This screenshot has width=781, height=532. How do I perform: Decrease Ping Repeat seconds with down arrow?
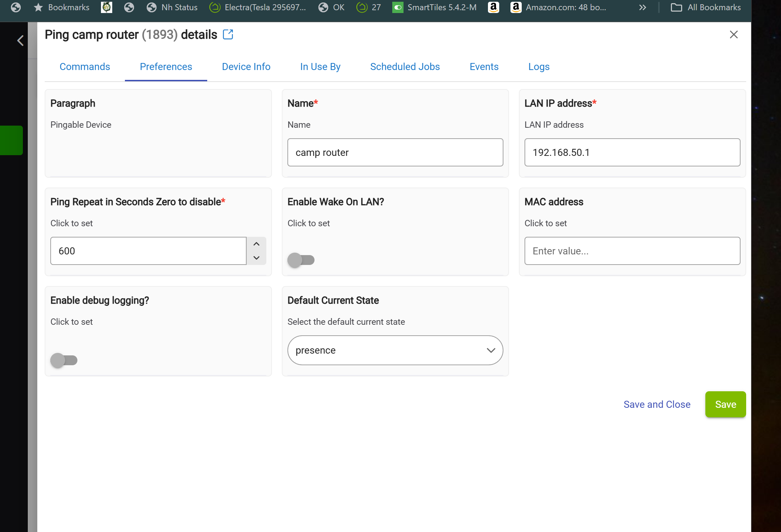click(256, 258)
